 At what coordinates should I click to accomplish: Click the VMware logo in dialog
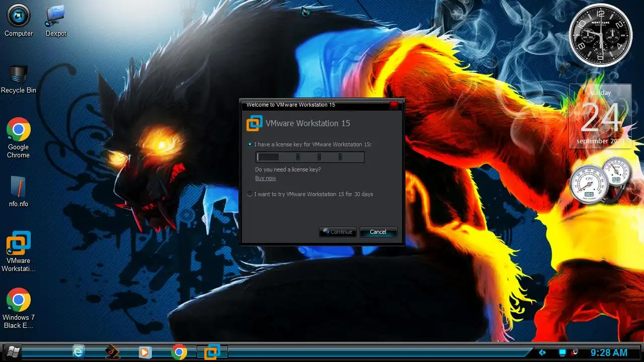254,123
